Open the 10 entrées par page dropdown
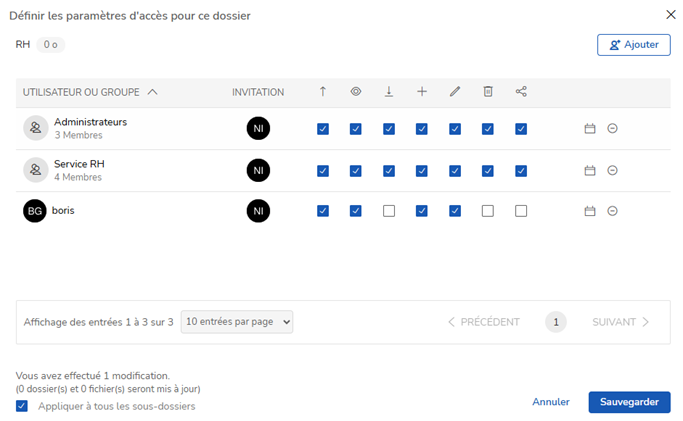Image resolution: width=683 pixels, height=421 pixels. 238,322
